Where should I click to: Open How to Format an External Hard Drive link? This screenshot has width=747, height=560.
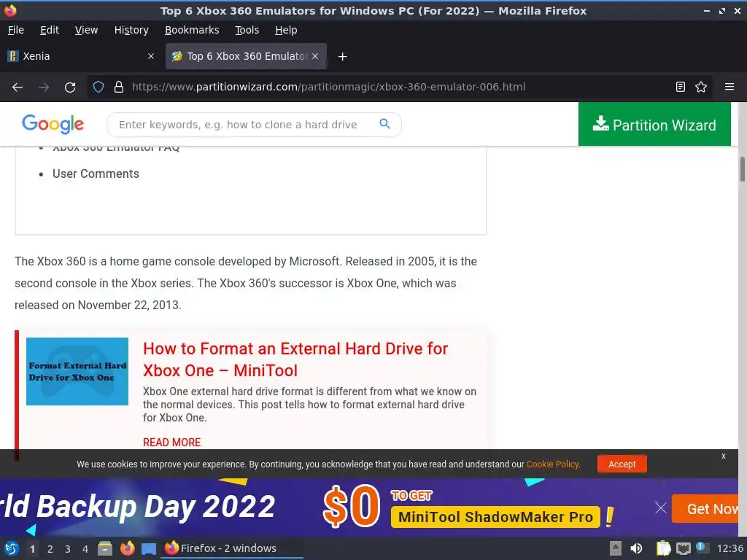[295, 359]
